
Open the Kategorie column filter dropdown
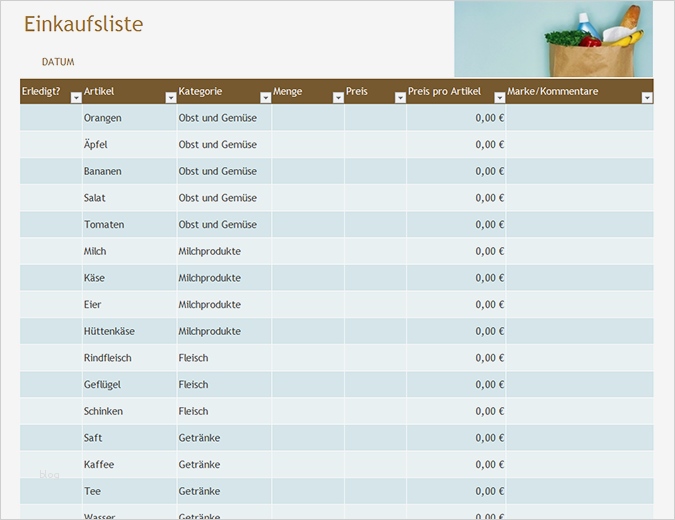pyautogui.click(x=266, y=98)
